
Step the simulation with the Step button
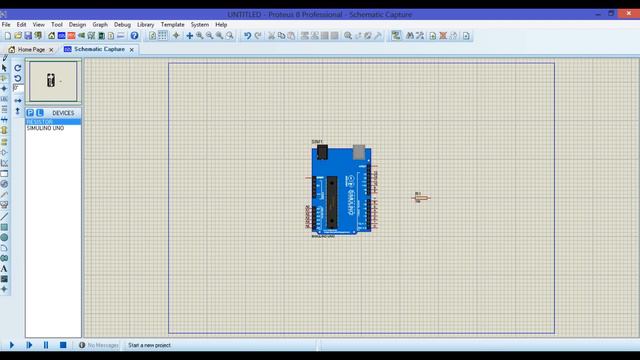tap(29, 345)
